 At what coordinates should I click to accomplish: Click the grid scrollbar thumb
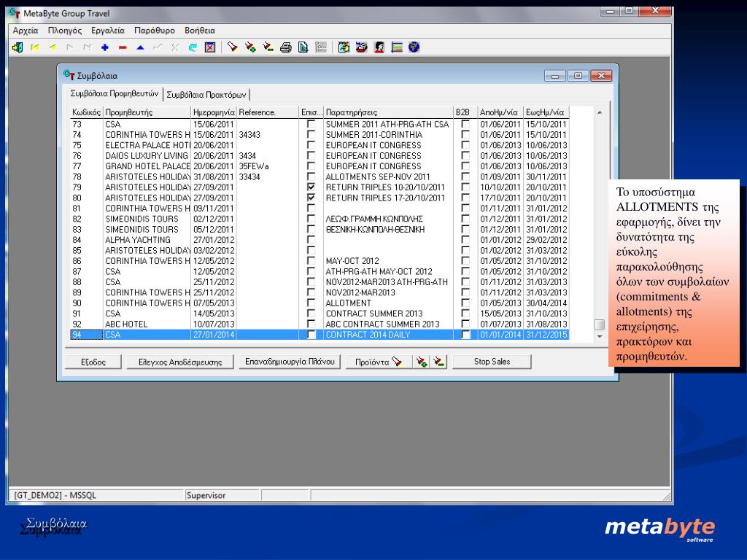pyautogui.click(x=600, y=324)
